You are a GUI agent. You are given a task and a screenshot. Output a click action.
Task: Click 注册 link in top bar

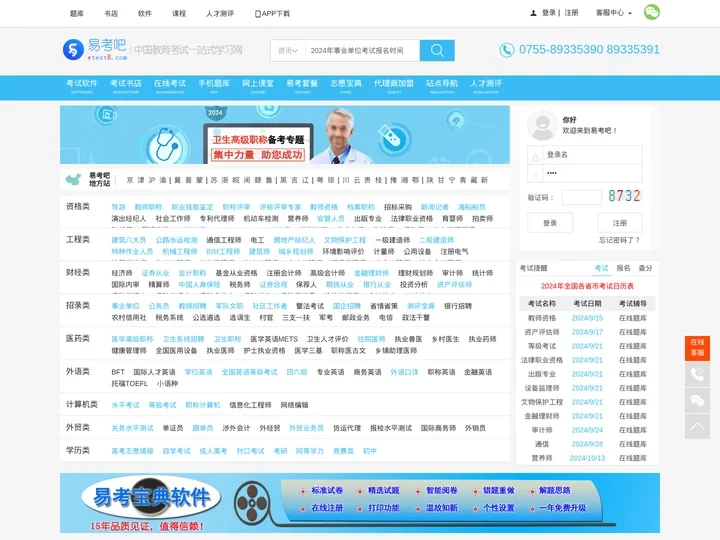(571, 13)
